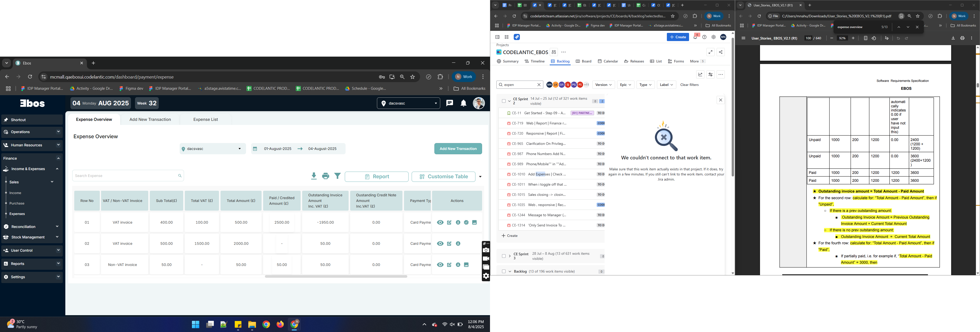Clear the expen search text in Jira
The width and height of the screenshot is (980, 332).
point(539,85)
